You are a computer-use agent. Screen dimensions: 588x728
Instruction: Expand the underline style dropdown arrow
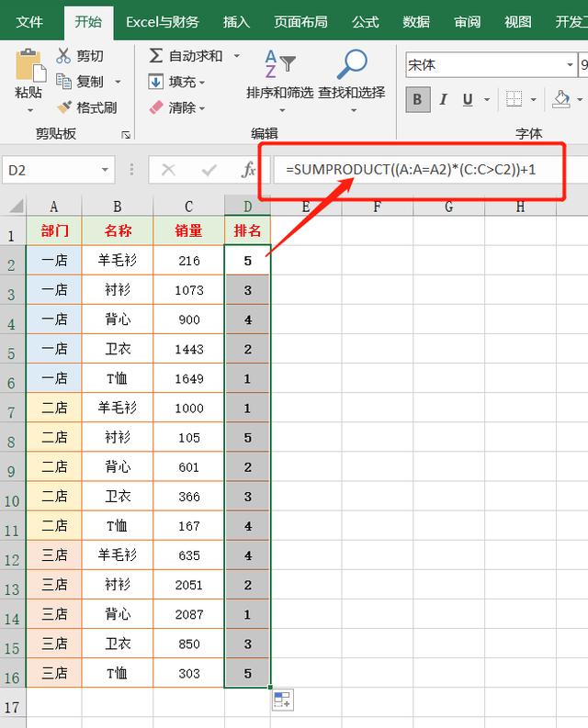coord(487,99)
